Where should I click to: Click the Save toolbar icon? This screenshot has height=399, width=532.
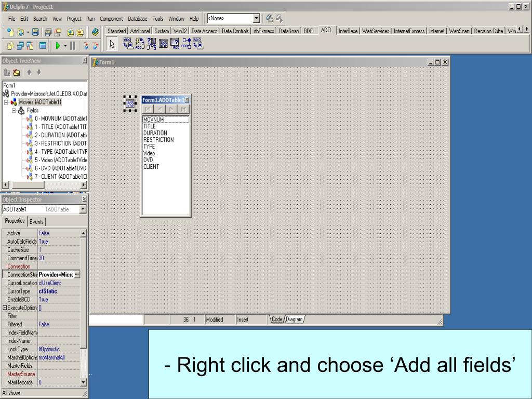point(35,32)
